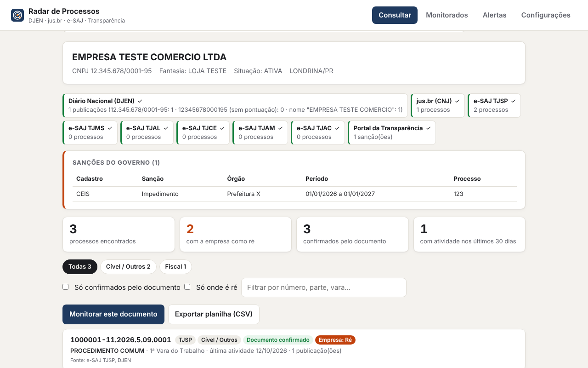
Task: Click the Fonte: e-SAJ TJSP, DJEN text
Action: tap(101, 360)
